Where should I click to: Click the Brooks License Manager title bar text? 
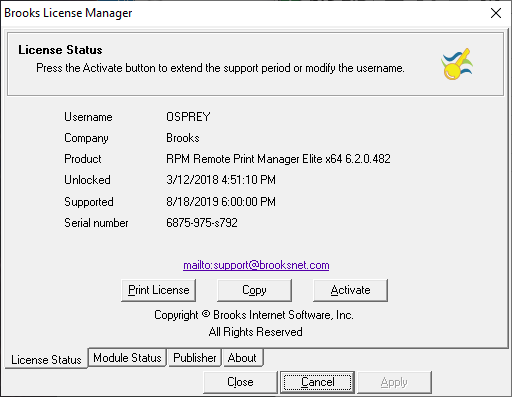[x=68, y=13]
